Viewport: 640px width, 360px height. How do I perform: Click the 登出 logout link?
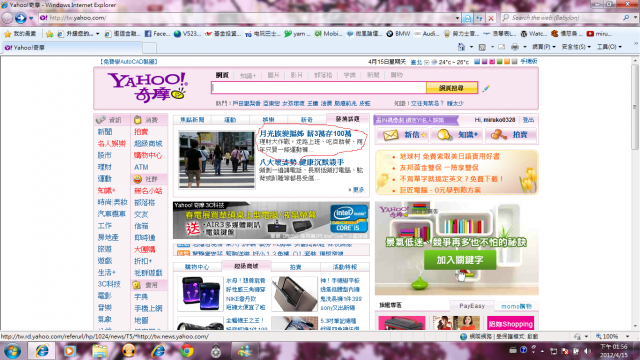(x=528, y=120)
